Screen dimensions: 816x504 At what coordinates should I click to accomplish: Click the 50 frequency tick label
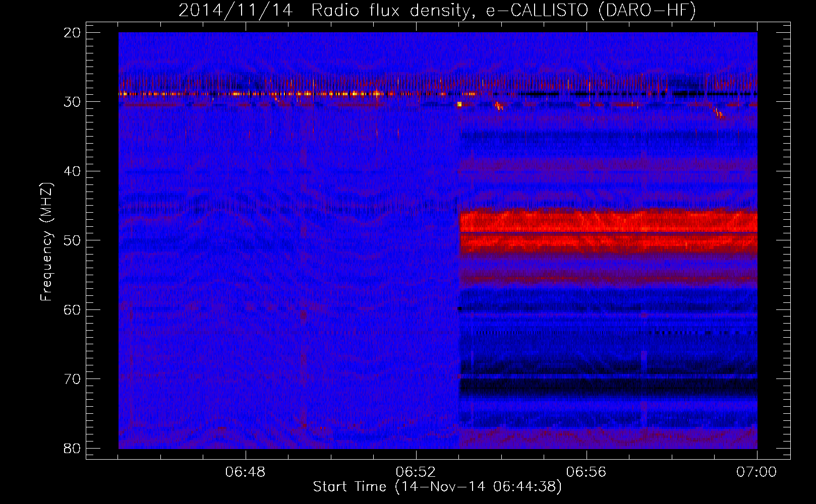[73, 240]
